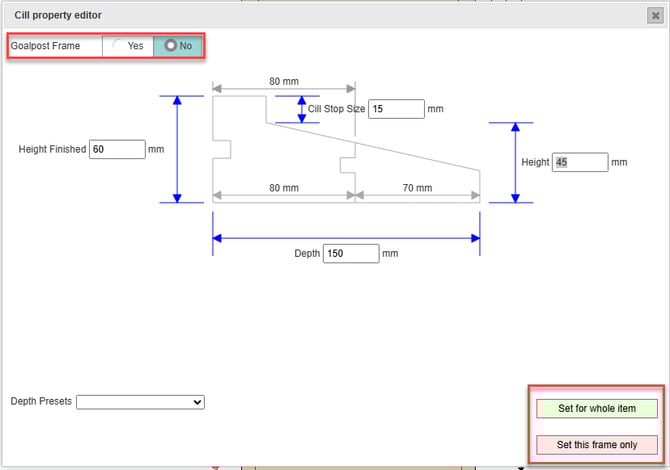The height and width of the screenshot is (470, 670).
Task: Click the blue Height Finished vertical arrow
Action: [177, 150]
